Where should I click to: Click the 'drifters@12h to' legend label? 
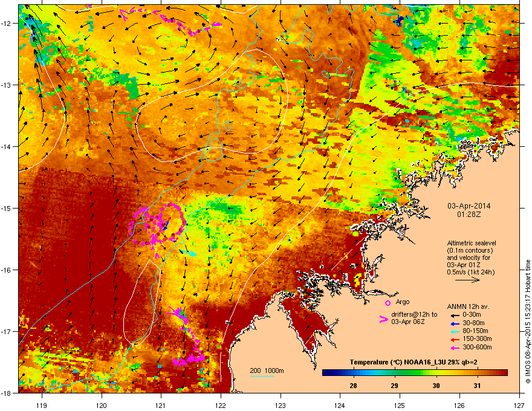tap(414, 315)
